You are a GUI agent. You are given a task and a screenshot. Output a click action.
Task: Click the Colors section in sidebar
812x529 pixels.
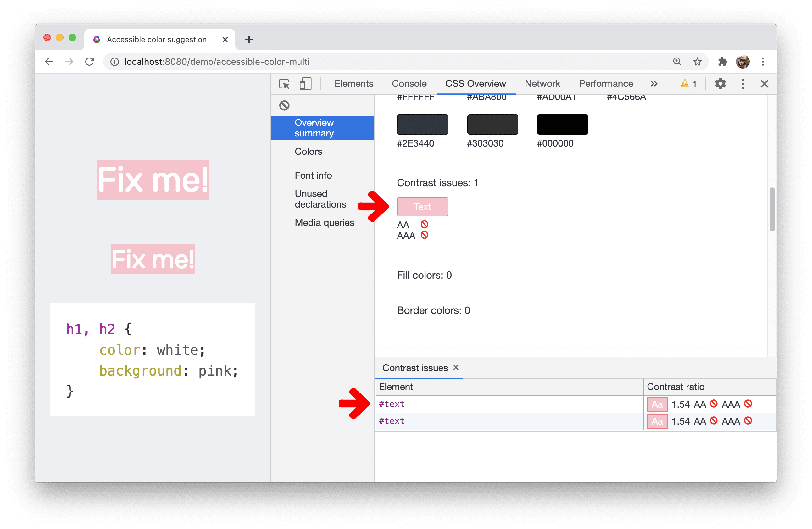pyautogui.click(x=308, y=152)
